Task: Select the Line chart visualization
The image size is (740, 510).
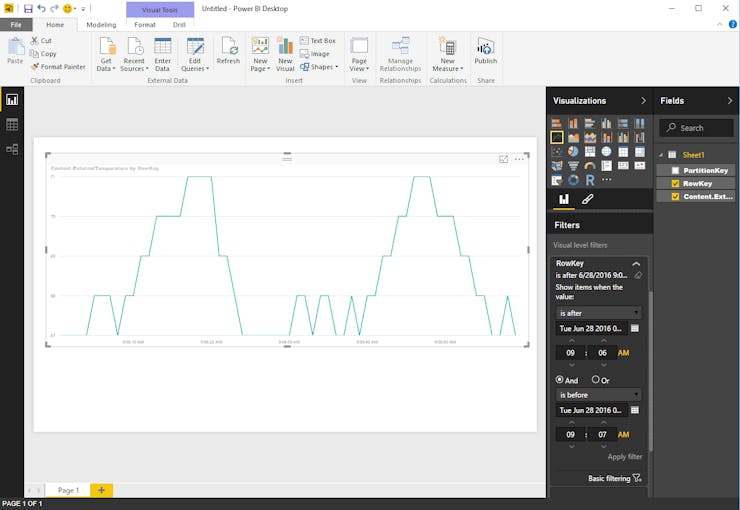Action: [x=557, y=137]
